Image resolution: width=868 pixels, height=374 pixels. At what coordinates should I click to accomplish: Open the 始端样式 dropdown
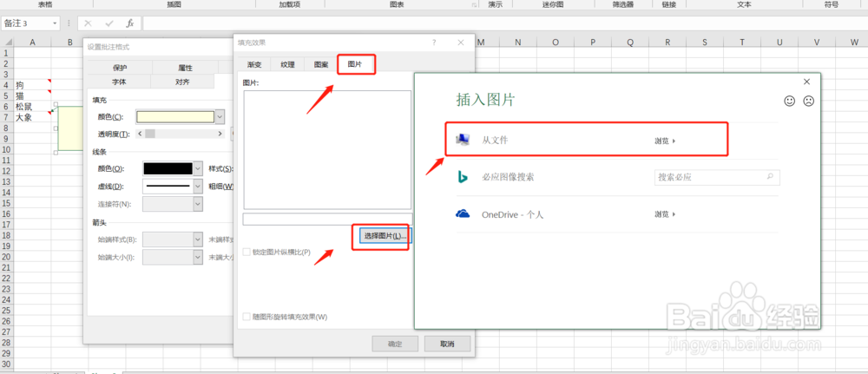198,239
